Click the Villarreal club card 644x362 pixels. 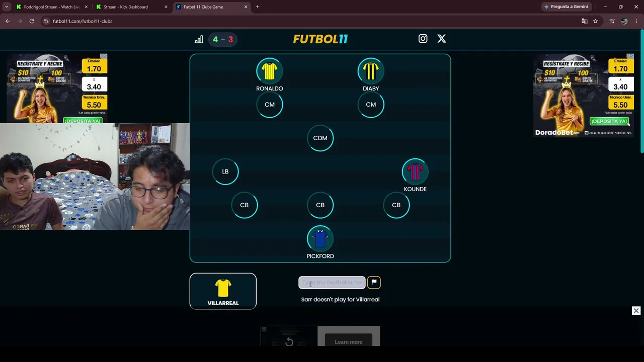(x=223, y=291)
